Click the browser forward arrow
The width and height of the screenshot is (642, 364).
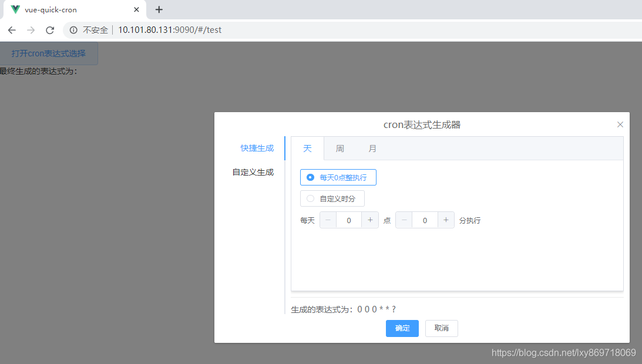click(31, 30)
